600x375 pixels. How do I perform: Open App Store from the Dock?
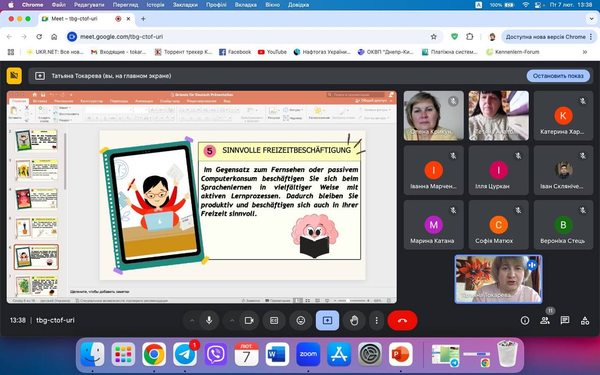pyautogui.click(x=339, y=354)
